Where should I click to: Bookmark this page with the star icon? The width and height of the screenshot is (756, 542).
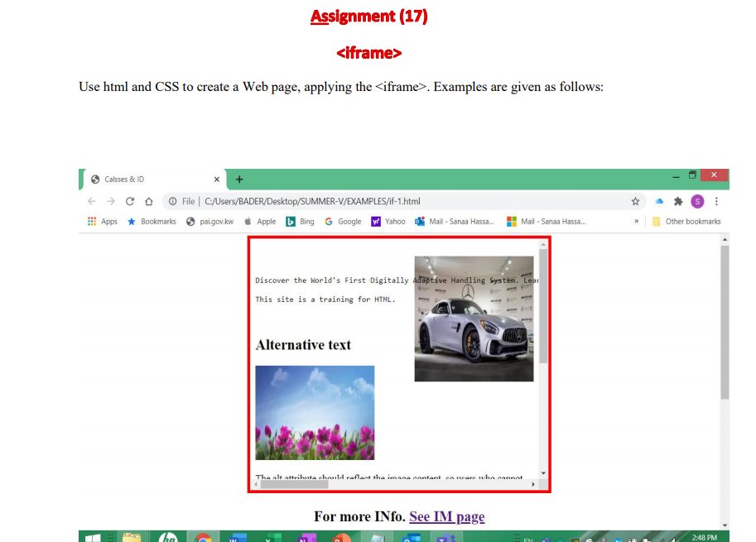pos(635,201)
